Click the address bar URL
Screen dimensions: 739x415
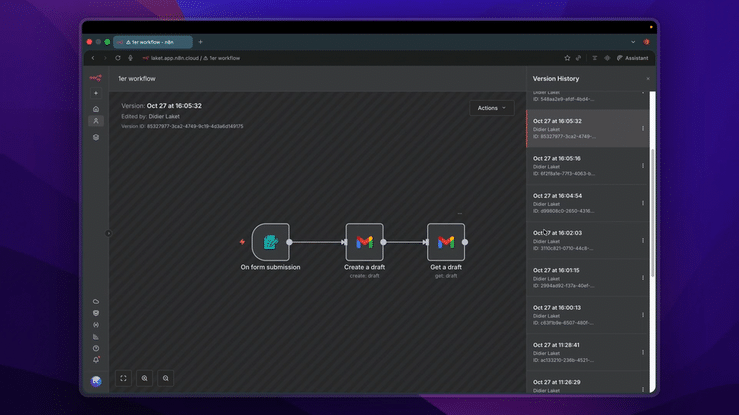(x=195, y=58)
